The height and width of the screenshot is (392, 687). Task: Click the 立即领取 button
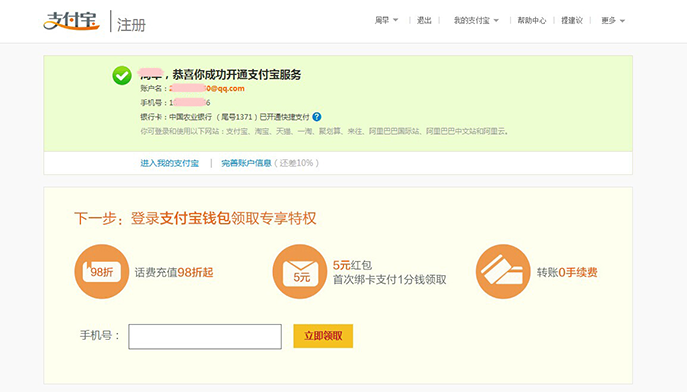323,336
